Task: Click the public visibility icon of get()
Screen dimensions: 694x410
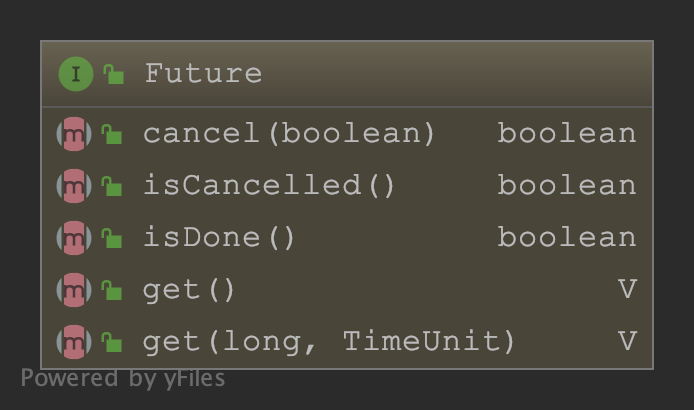Action: [112, 291]
